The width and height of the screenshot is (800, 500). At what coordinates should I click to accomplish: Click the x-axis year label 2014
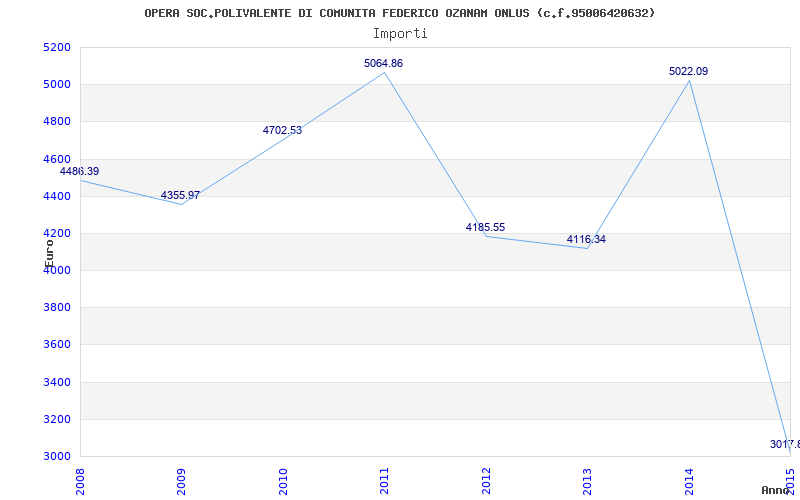[x=689, y=482]
